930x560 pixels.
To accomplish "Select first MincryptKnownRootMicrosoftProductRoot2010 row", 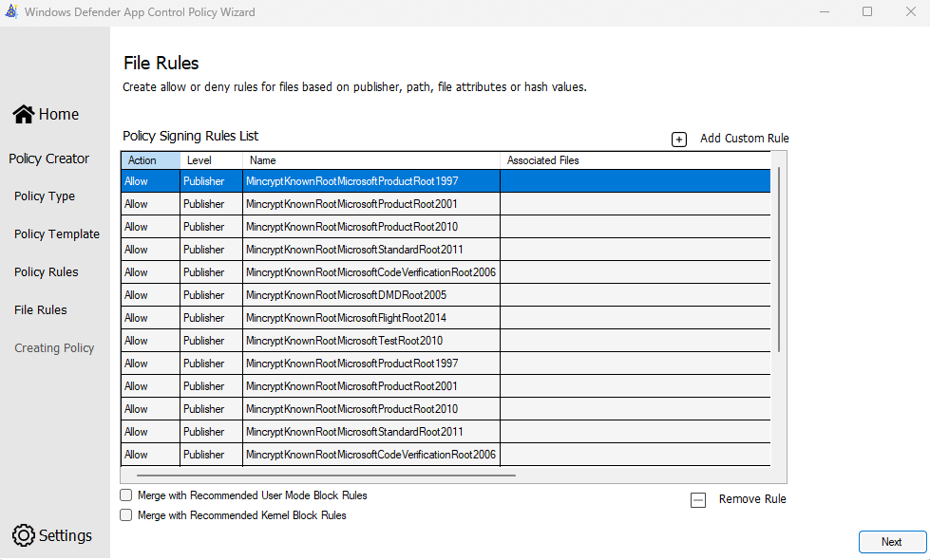I will (x=446, y=226).
